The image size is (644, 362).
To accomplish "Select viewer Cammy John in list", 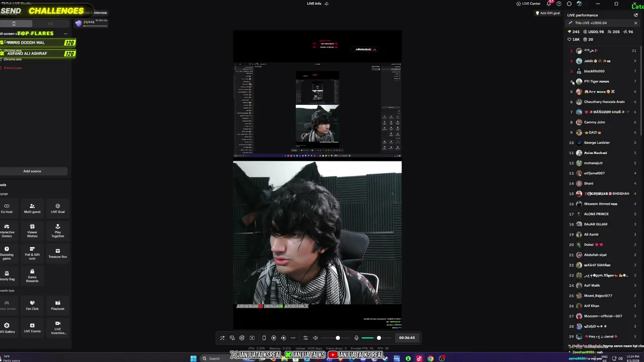I will click(x=603, y=122).
